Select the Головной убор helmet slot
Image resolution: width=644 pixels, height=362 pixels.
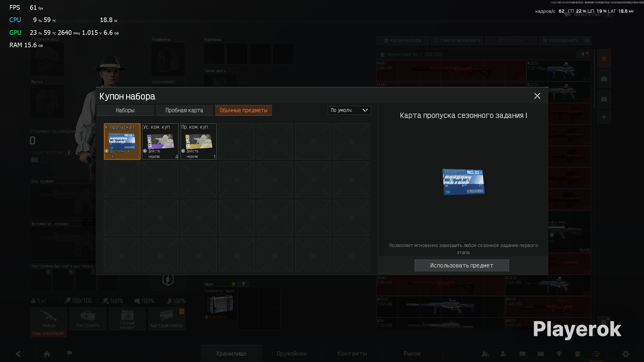click(x=47, y=59)
